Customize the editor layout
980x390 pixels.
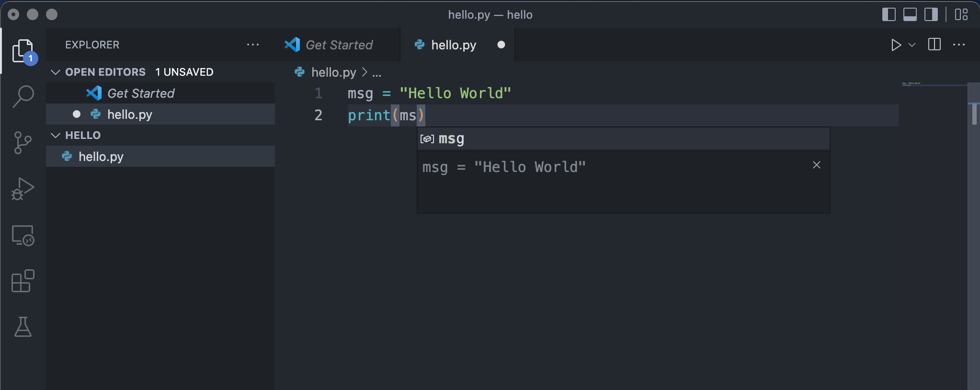click(961, 14)
